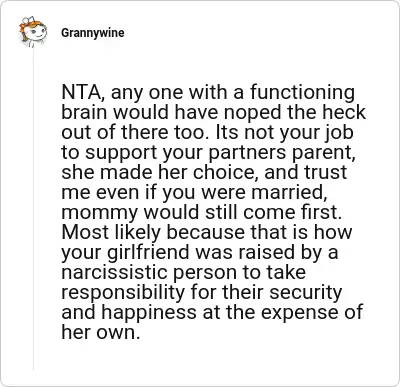Viewport: 400px width, 387px height.
Task: Click the word "narcissistic" in the comment
Action: point(115,272)
